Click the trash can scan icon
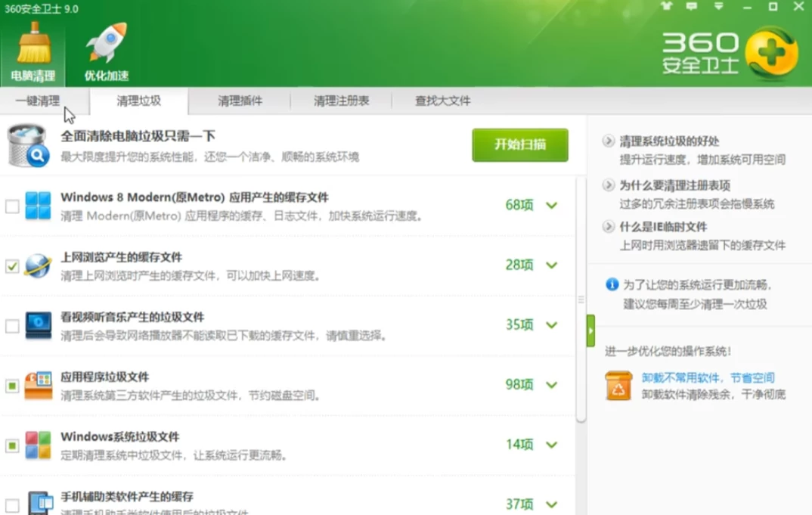The height and width of the screenshot is (515, 812). coord(29,146)
